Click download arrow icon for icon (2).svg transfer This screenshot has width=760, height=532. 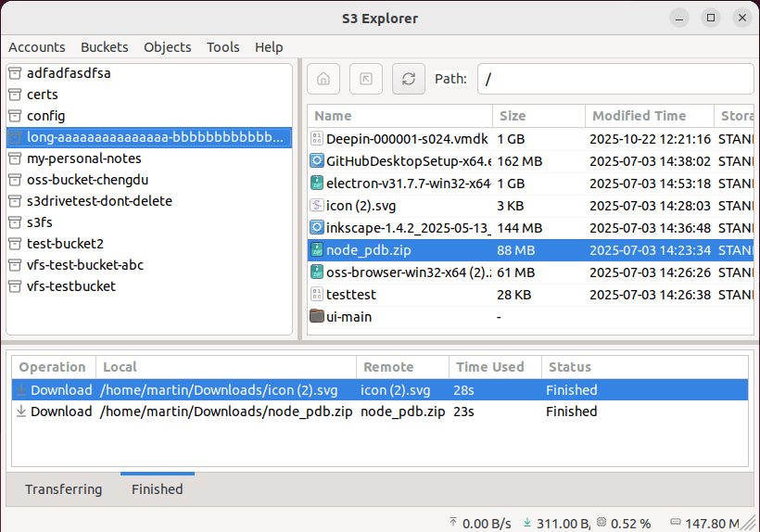[21, 389]
